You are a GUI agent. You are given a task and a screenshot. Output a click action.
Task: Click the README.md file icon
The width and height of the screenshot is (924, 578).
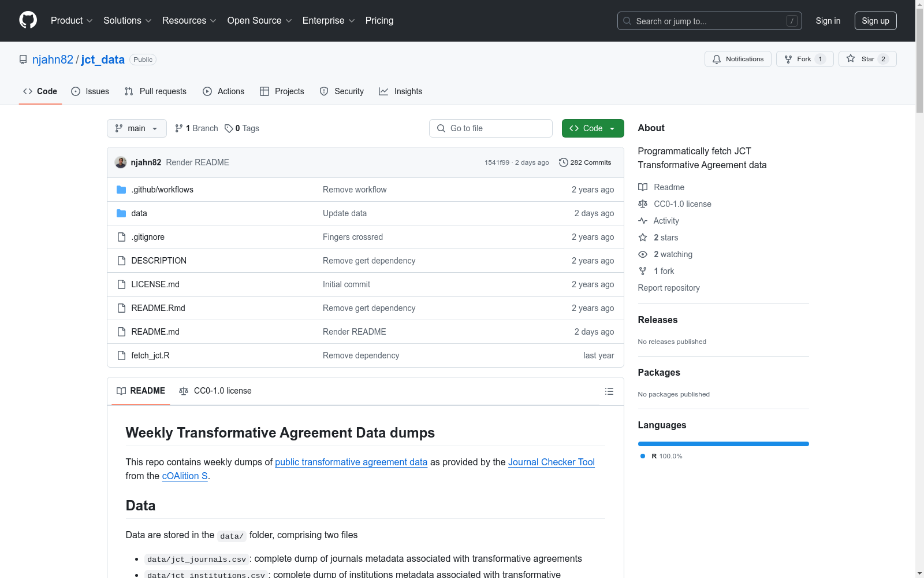point(121,332)
